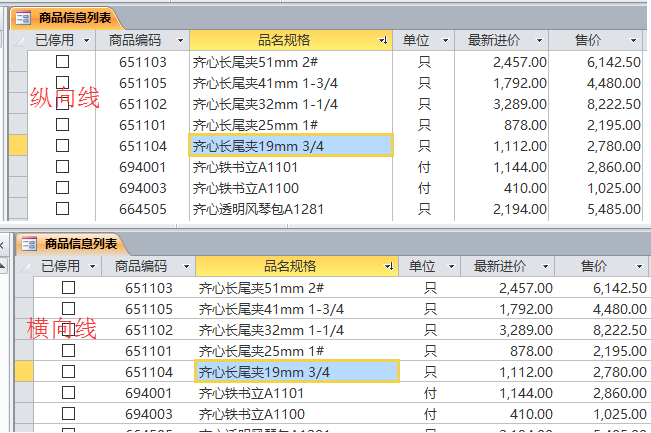Select cell 齐心长尾夹32mm 1-1/4 in upper datasheet

[291, 104]
